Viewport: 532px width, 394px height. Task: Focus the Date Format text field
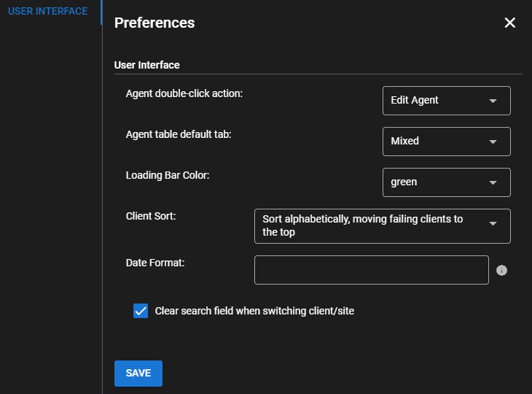(x=372, y=270)
